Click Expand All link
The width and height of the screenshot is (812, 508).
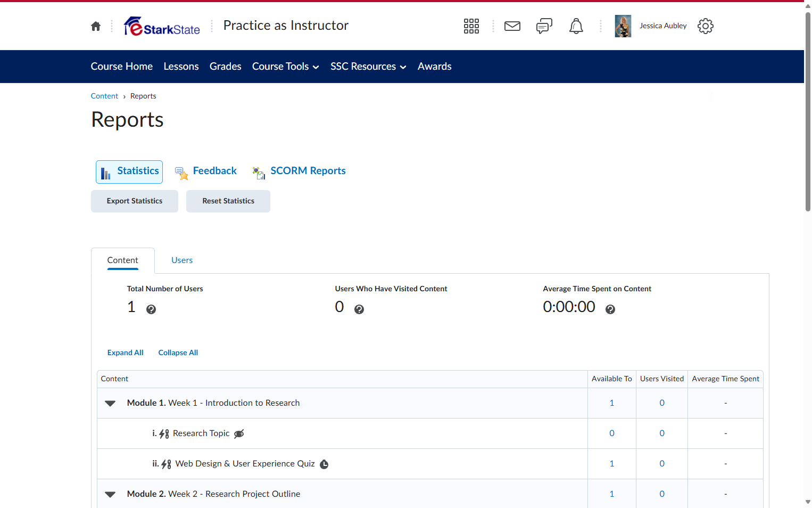click(126, 353)
